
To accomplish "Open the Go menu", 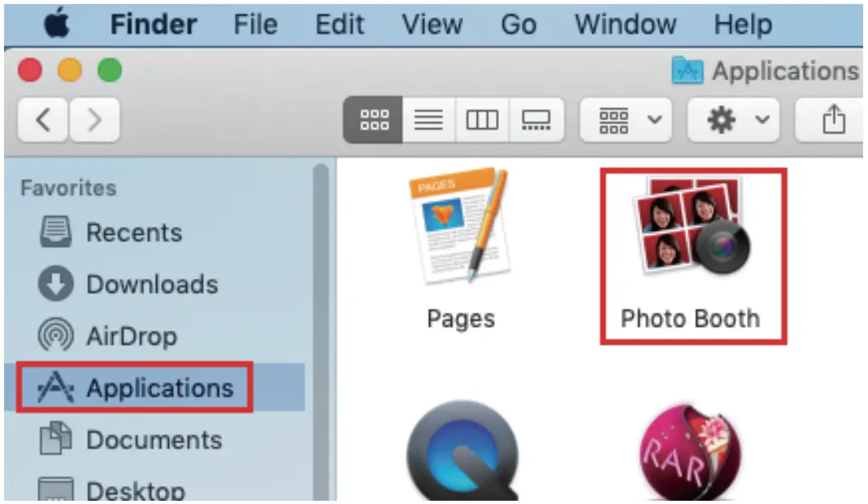I will click(519, 24).
